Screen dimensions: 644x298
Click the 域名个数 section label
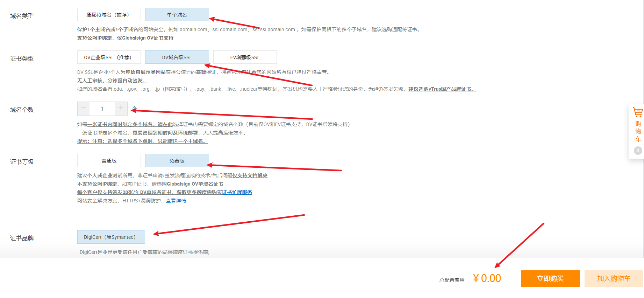click(x=22, y=110)
